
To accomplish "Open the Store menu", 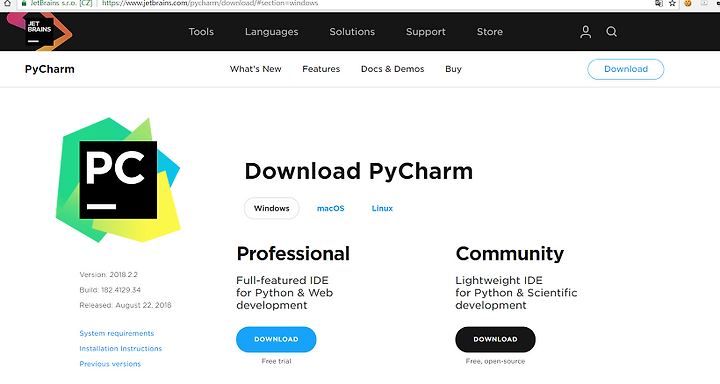I will 489,32.
